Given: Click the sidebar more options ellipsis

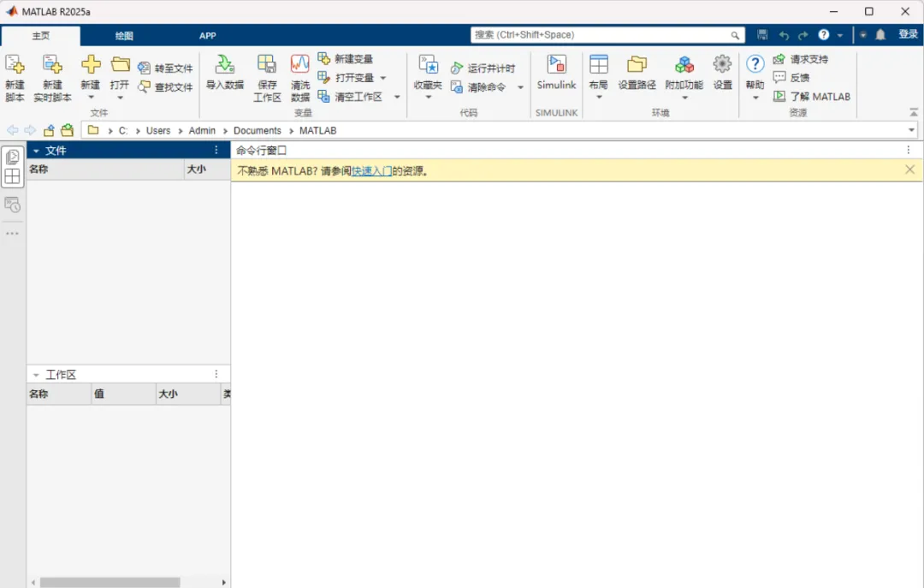Looking at the screenshot, I should [12, 234].
